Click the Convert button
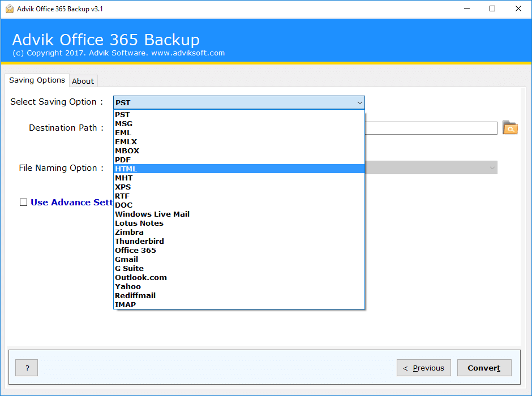This screenshot has height=396, width=532. pyautogui.click(x=484, y=368)
